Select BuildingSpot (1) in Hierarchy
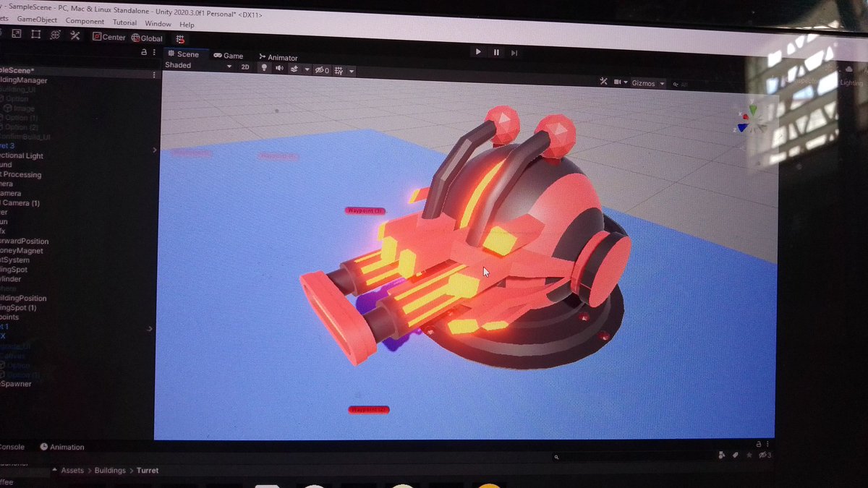This screenshot has height=488, width=868. (x=18, y=307)
